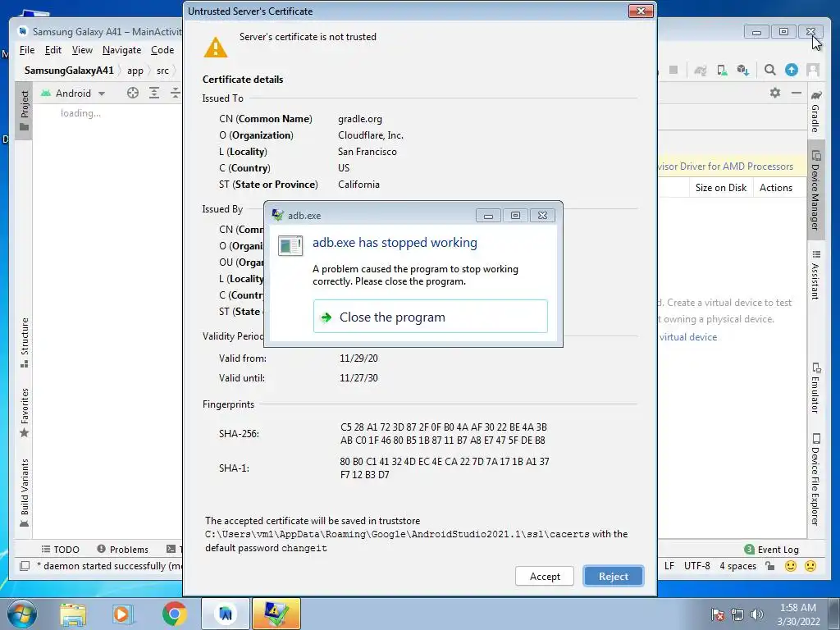The height and width of the screenshot is (630, 840).
Task: Click the read-only lock icon in the status bar
Action: (769, 566)
